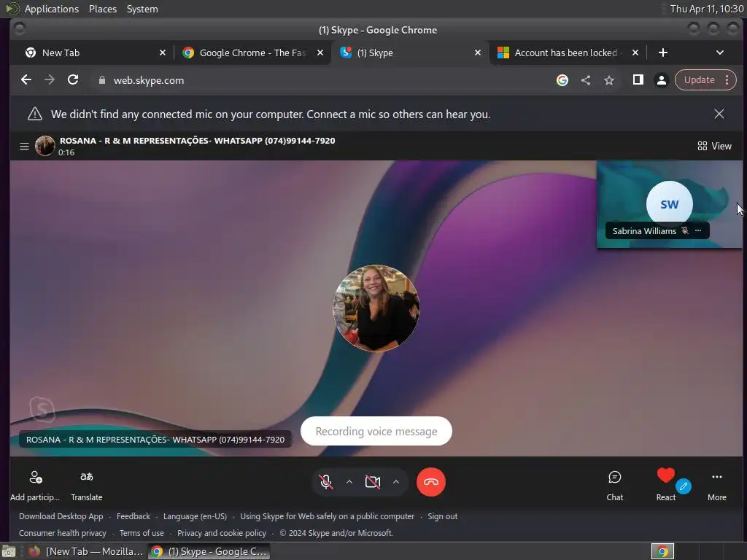747x560 pixels.
Task: Open Consumer health privacy link
Action: click(x=63, y=533)
